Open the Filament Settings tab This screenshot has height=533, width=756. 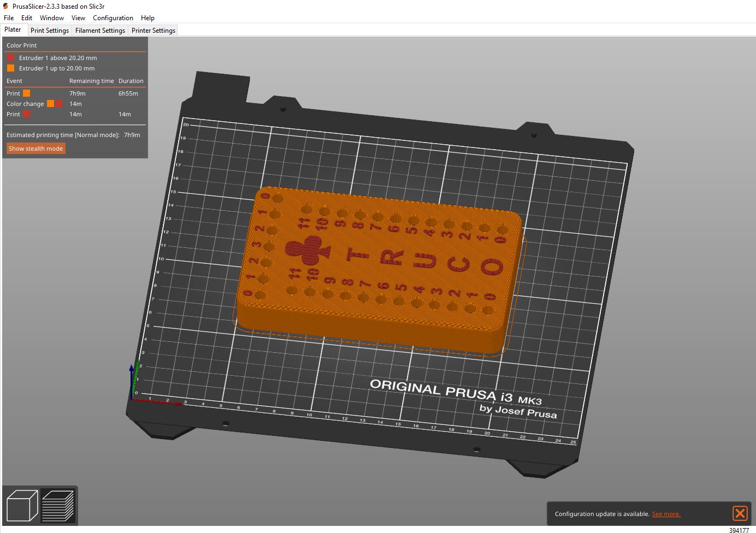coord(100,30)
